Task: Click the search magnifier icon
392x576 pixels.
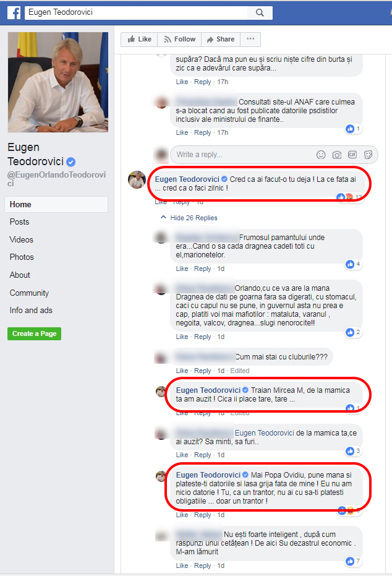Action: 260,12
